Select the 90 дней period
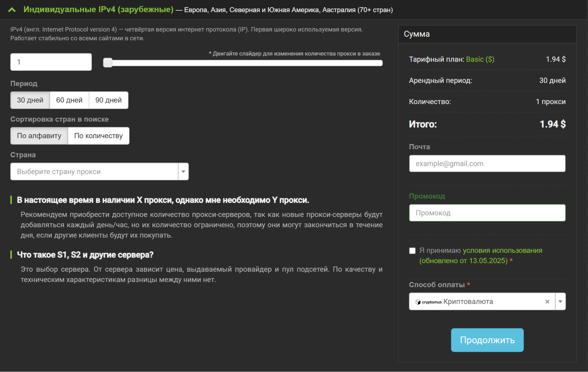 click(108, 100)
